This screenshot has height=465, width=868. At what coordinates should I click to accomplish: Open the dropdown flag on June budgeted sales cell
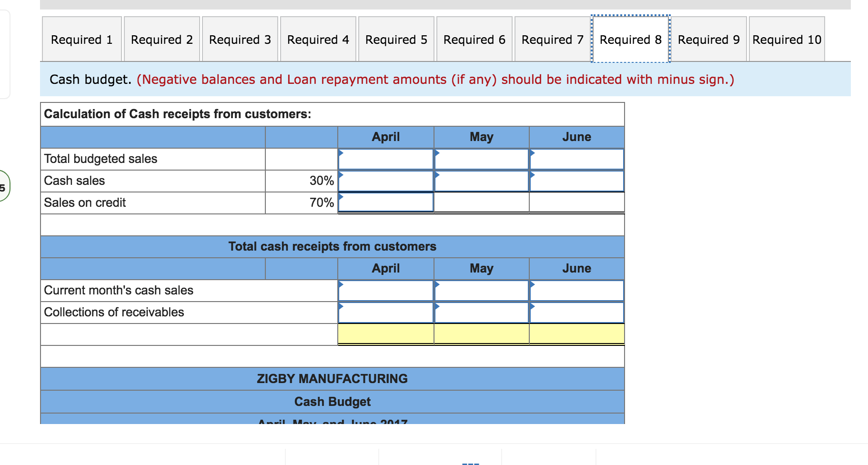(x=532, y=153)
